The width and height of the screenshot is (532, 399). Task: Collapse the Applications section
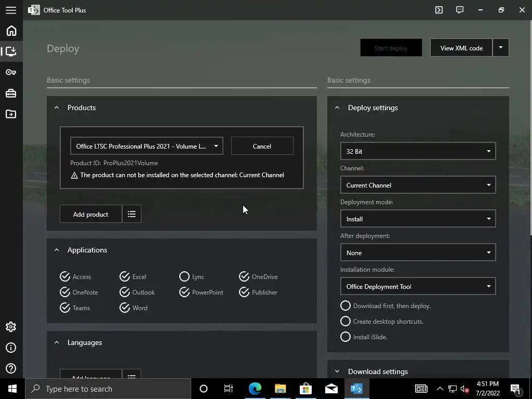[57, 250]
